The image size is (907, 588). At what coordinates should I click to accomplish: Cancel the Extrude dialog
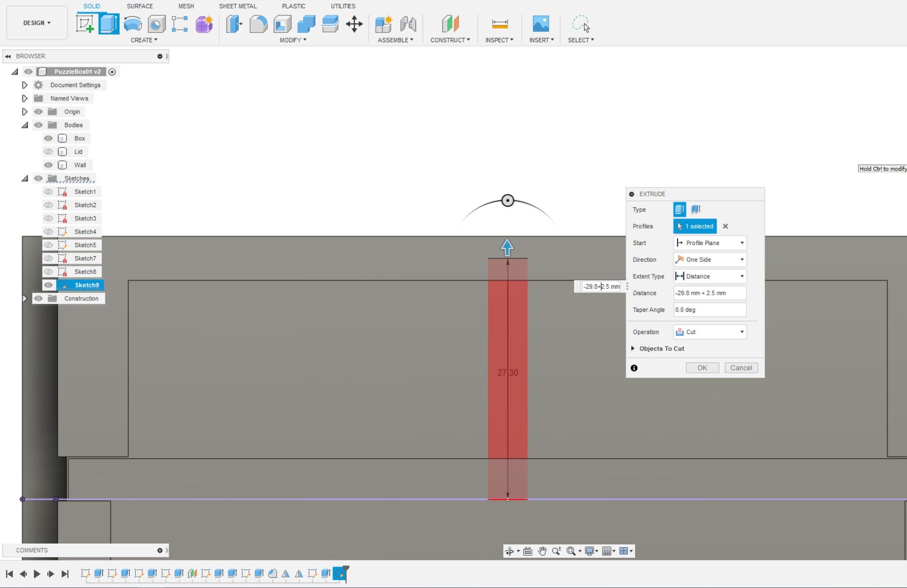pos(741,368)
